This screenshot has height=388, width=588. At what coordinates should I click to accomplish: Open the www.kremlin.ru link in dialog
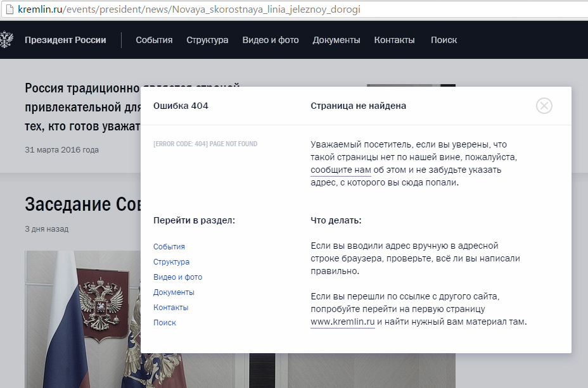coord(342,322)
